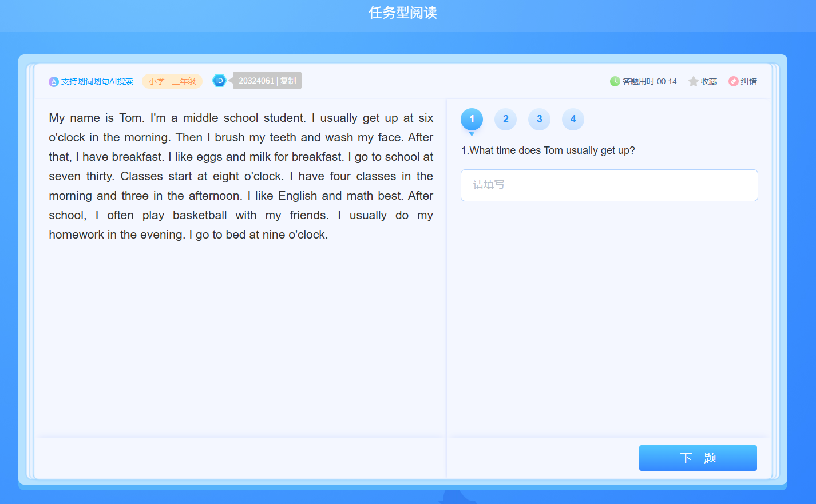Click the 请填写 answer input field
The height and width of the screenshot is (504, 816).
[609, 185]
